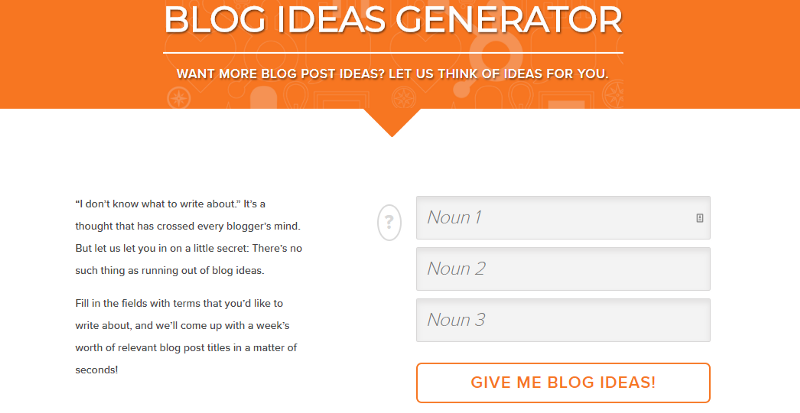
Task: Focus the Noun 1 input field
Action: [555, 217]
